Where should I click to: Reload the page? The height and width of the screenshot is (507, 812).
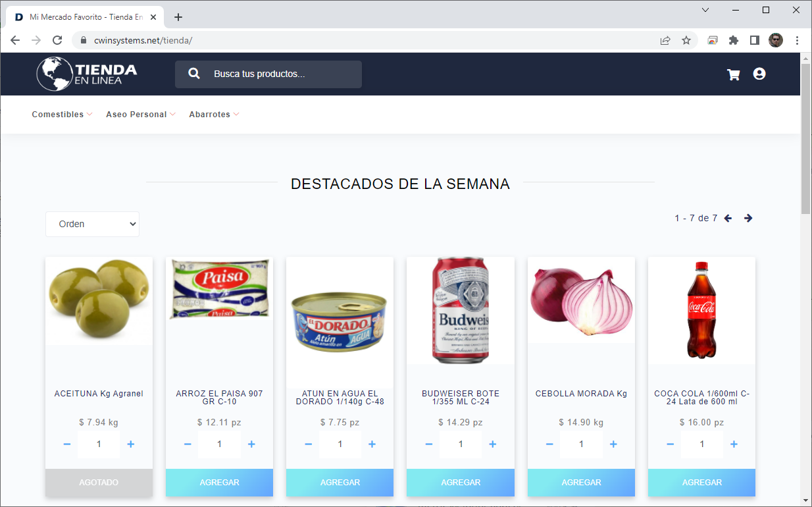(57, 40)
